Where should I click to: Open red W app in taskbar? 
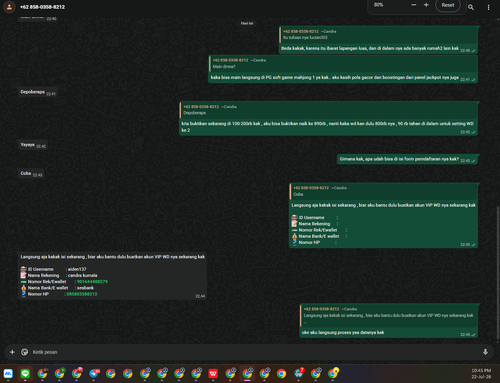(x=213, y=374)
